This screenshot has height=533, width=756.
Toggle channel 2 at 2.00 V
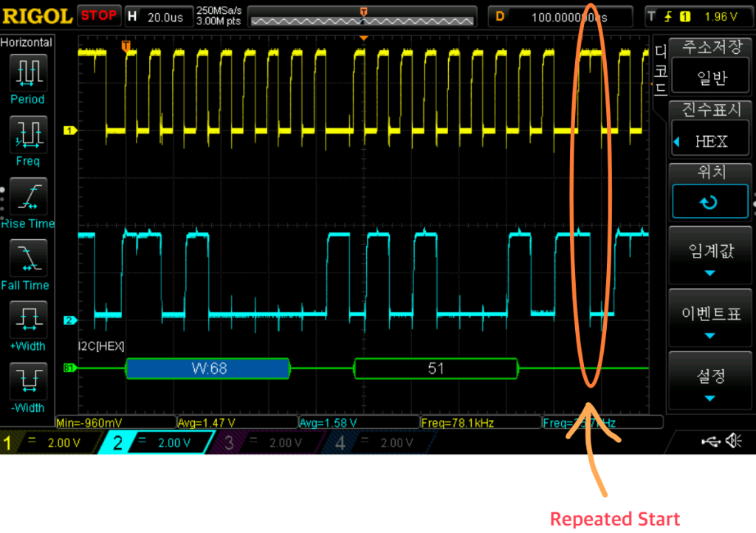[157, 442]
